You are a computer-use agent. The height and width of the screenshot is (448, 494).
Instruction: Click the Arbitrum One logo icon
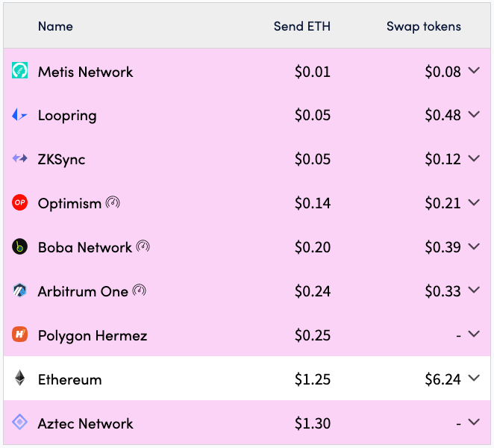pyautogui.click(x=19, y=290)
